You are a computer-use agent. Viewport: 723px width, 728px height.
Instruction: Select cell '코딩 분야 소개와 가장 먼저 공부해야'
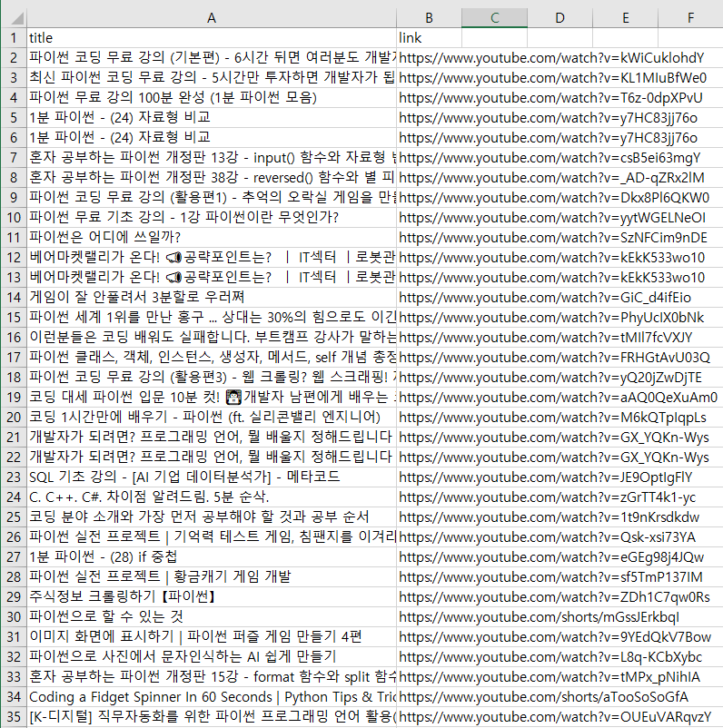(212, 516)
